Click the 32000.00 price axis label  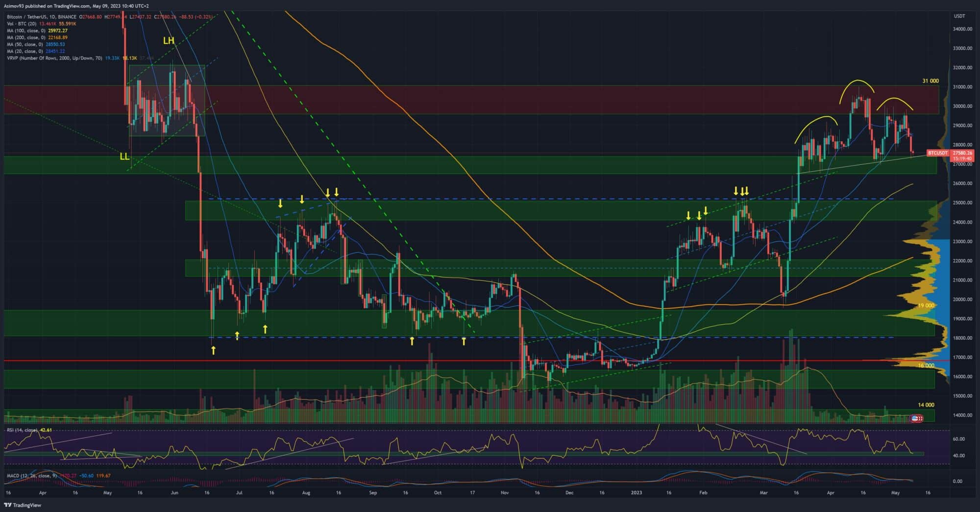pyautogui.click(x=962, y=68)
